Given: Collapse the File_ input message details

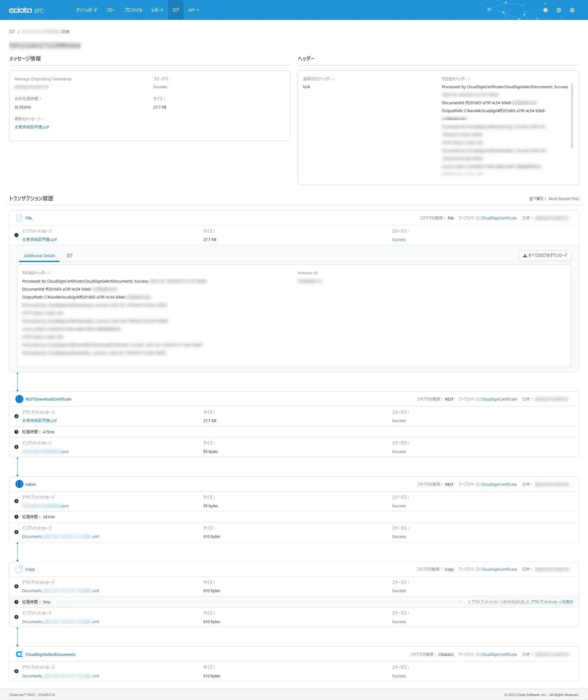Looking at the screenshot, I should click(16, 235).
